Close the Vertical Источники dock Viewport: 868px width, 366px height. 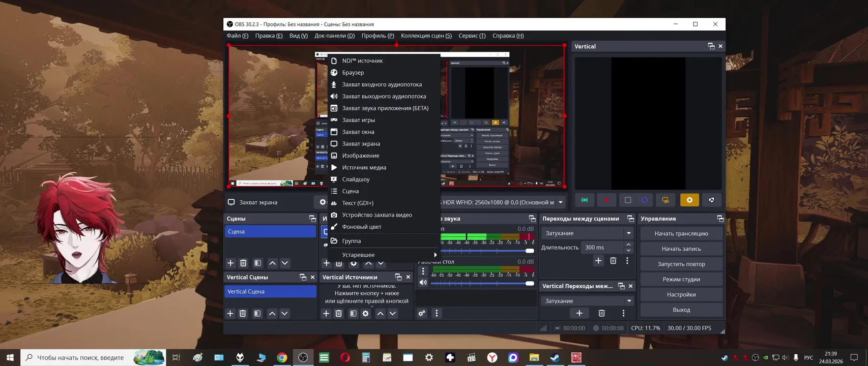coord(408,277)
